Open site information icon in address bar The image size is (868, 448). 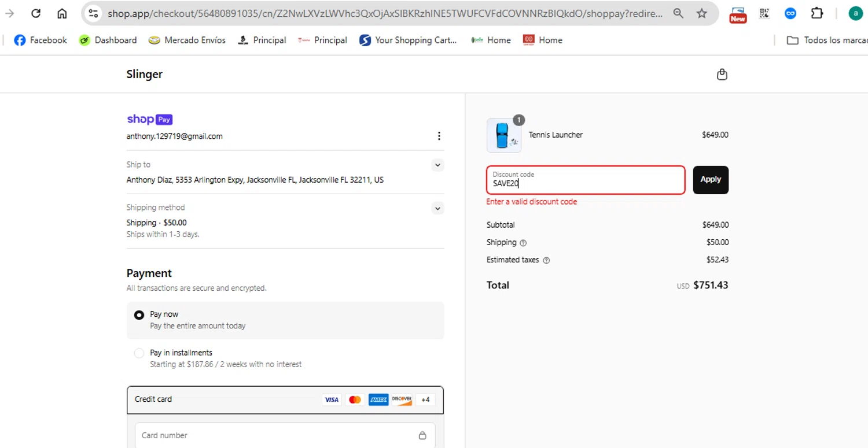tap(93, 13)
